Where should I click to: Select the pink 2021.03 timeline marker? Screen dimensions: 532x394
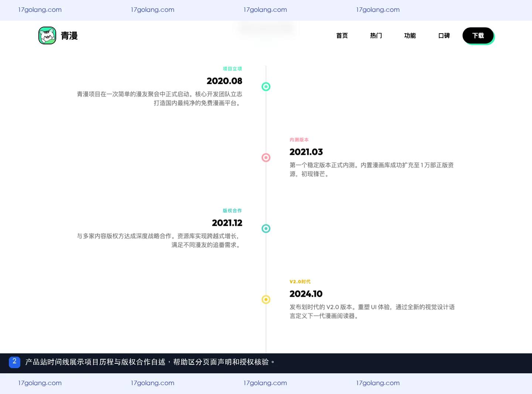(266, 157)
